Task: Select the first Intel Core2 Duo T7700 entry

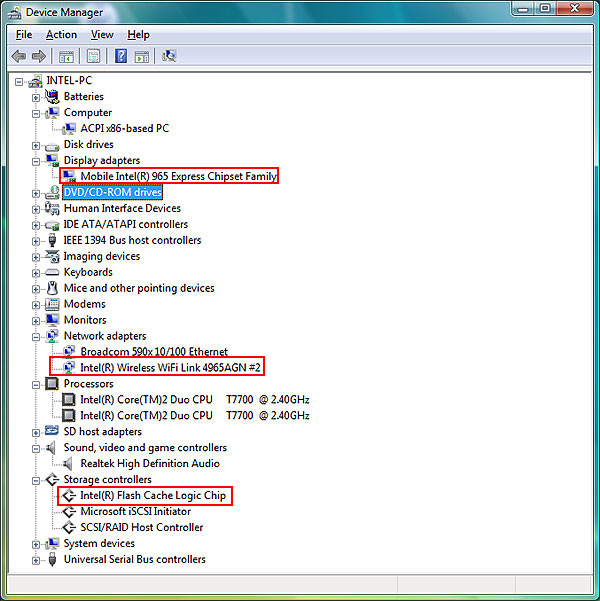Action: [x=195, y=400]
